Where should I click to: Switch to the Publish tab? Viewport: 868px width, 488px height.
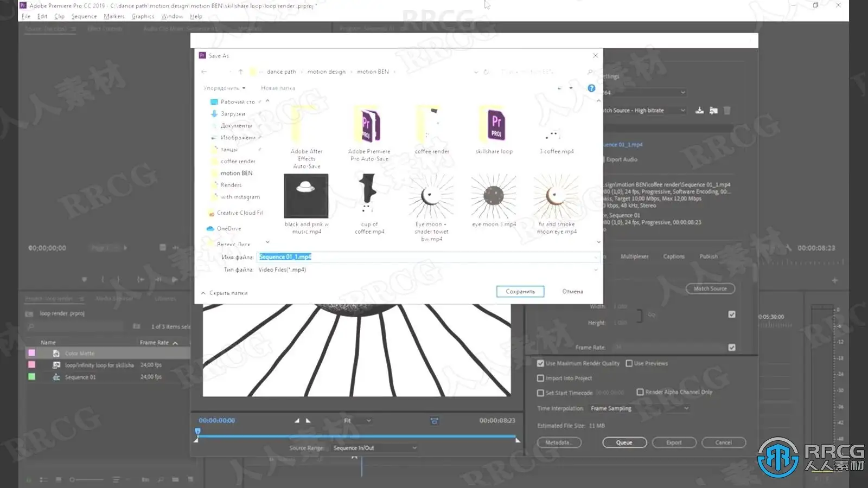(709, 256)
